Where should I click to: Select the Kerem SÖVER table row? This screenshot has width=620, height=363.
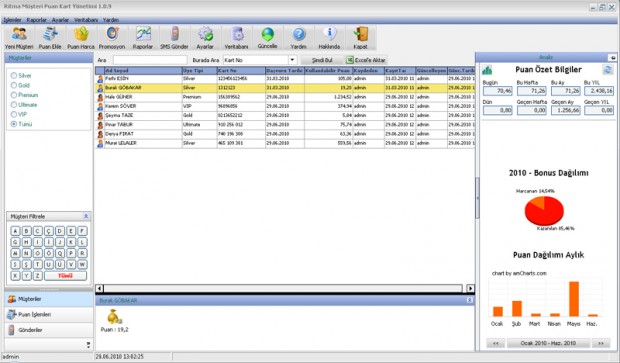click(x=285, y=106)
